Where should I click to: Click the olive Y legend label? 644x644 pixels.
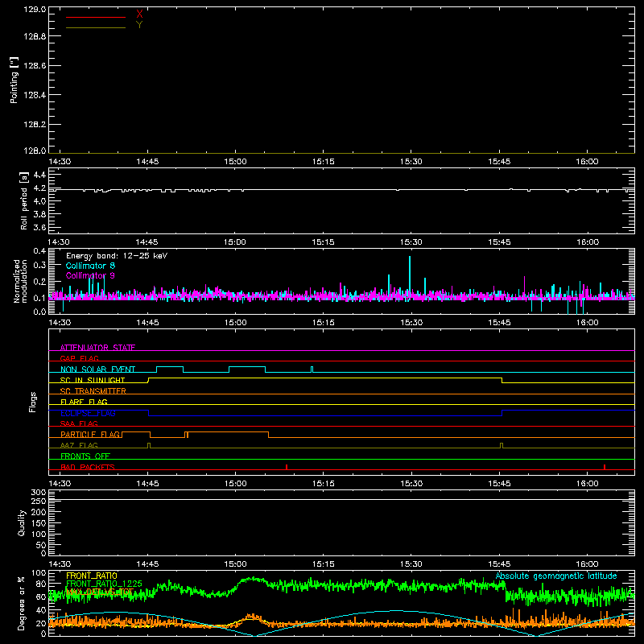(139, 25)
